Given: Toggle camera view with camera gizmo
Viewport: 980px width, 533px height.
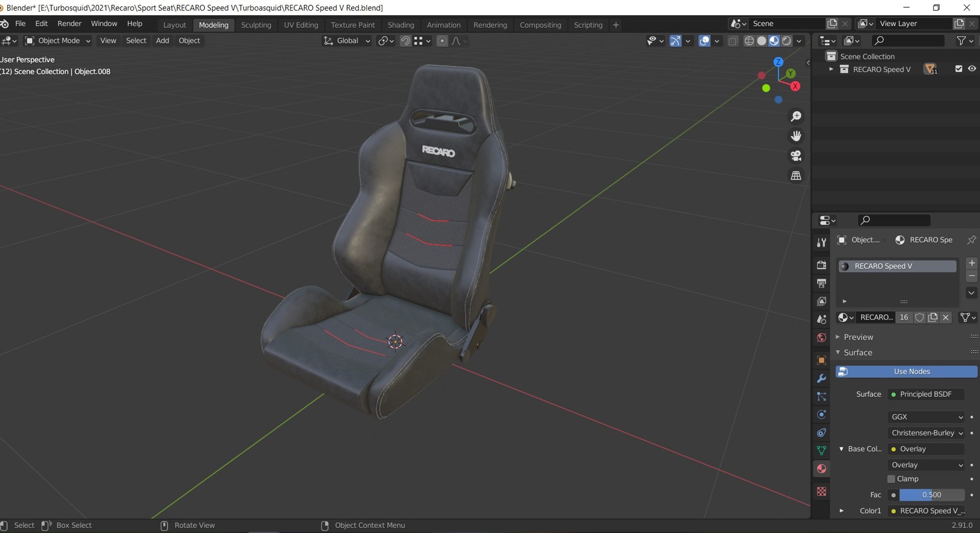Looking at the screenshot, I should [796, 156].
